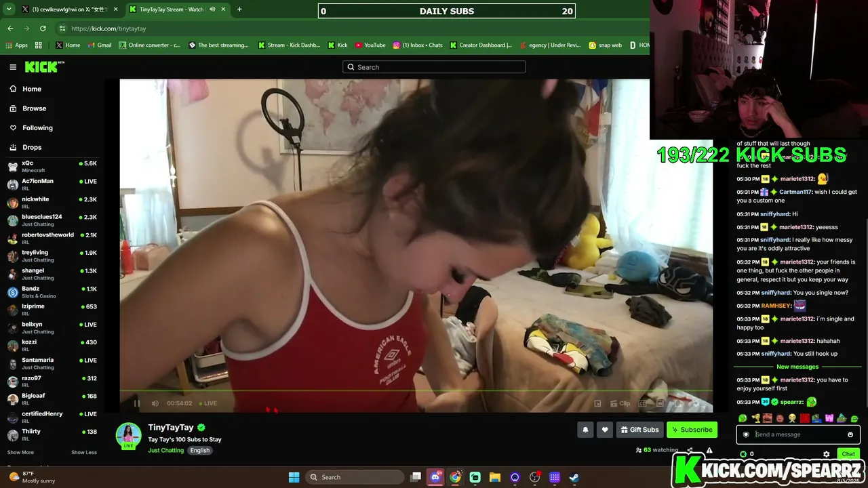The width and height of the screenshot is (868, 488).
Task: Toggle notifications bell for TinyTayTay
Action: [x=585, y=430]
